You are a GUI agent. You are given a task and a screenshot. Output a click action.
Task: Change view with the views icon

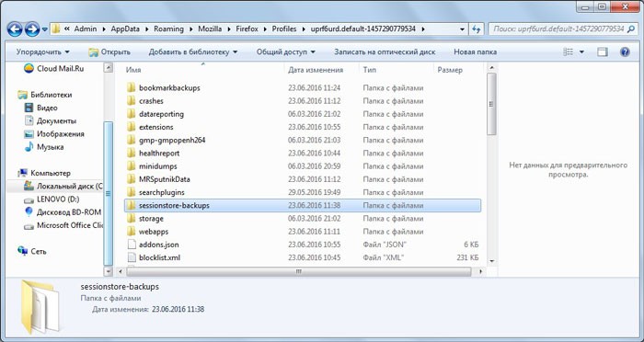coord(569,52)
